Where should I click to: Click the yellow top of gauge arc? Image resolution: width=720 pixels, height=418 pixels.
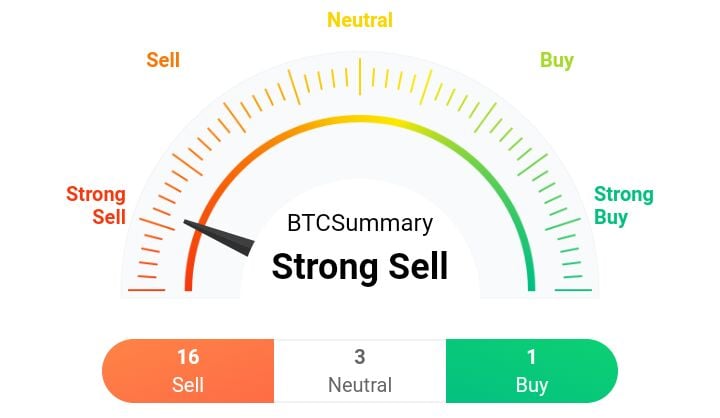360,119
